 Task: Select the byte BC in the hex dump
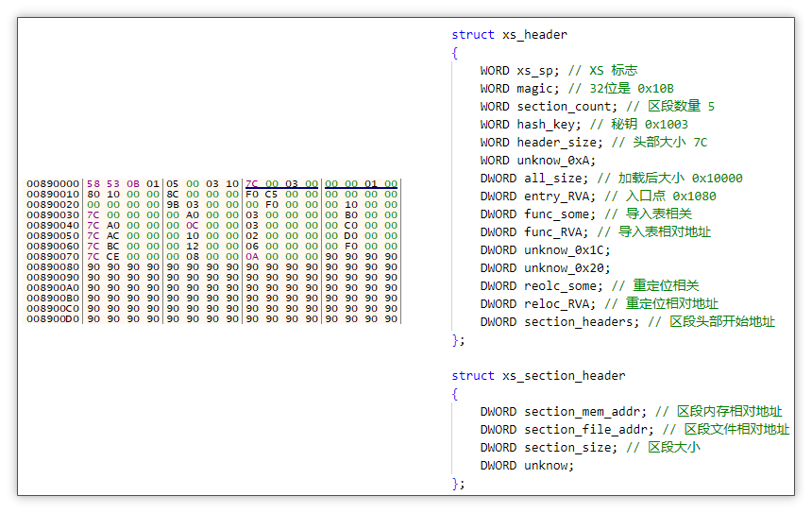(113, 247)
